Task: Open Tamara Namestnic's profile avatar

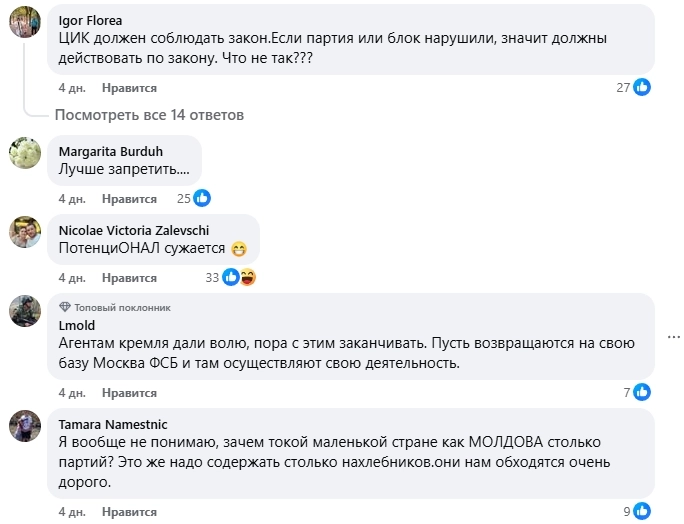Action: coord(25,425)
